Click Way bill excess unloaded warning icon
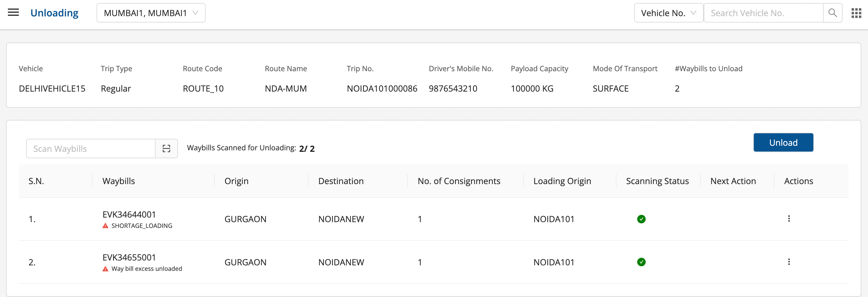 pos(105,269)
